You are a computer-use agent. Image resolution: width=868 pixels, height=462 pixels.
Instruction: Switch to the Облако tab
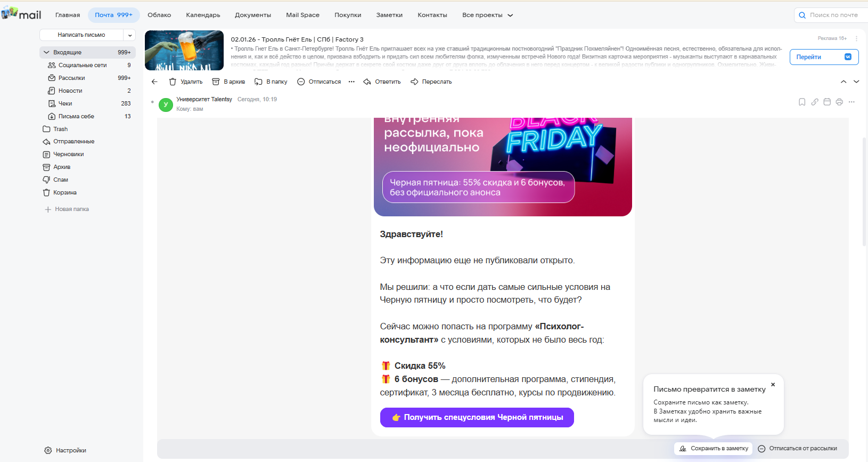(159, 15)
